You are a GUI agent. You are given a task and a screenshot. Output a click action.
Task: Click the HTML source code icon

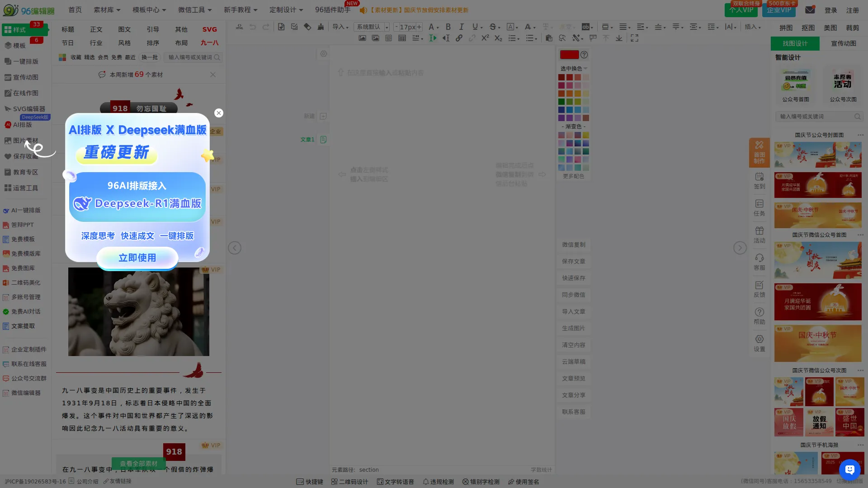[x=239, y=27]
